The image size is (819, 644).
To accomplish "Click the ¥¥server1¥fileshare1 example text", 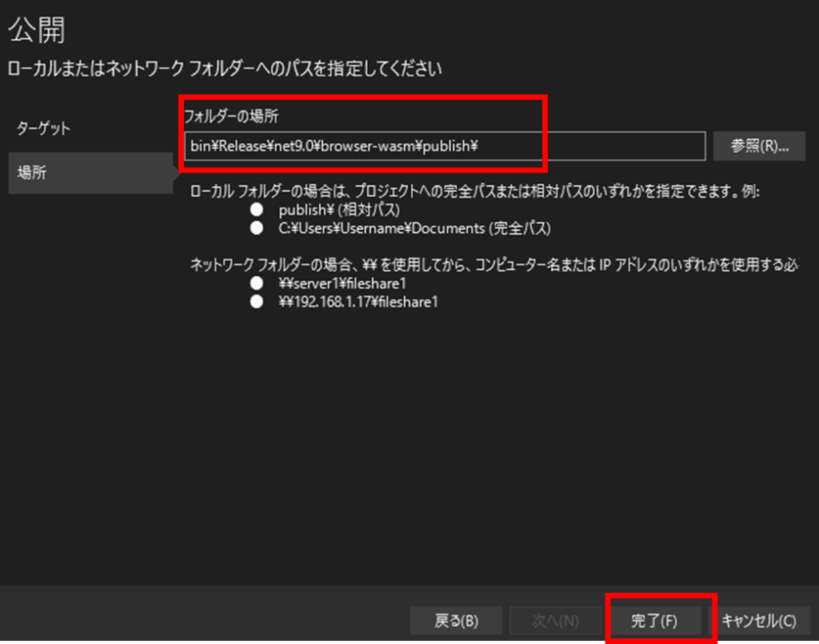I will 343,283.
